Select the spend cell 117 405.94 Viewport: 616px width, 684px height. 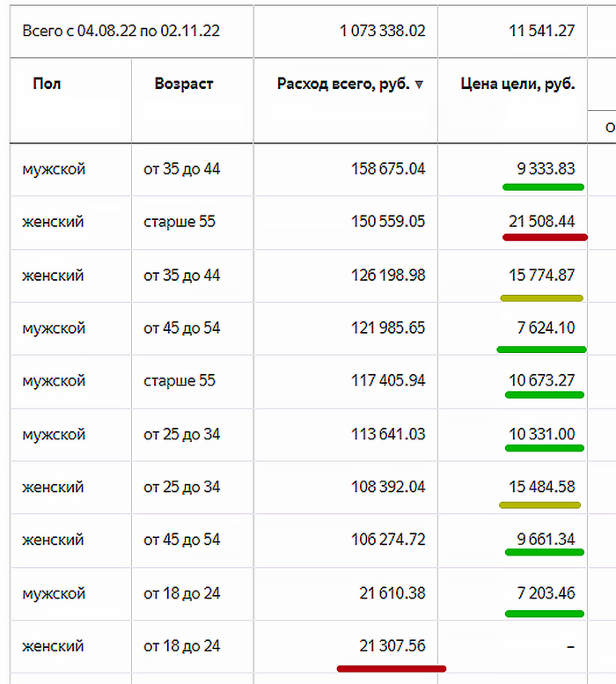click(386, 381)
